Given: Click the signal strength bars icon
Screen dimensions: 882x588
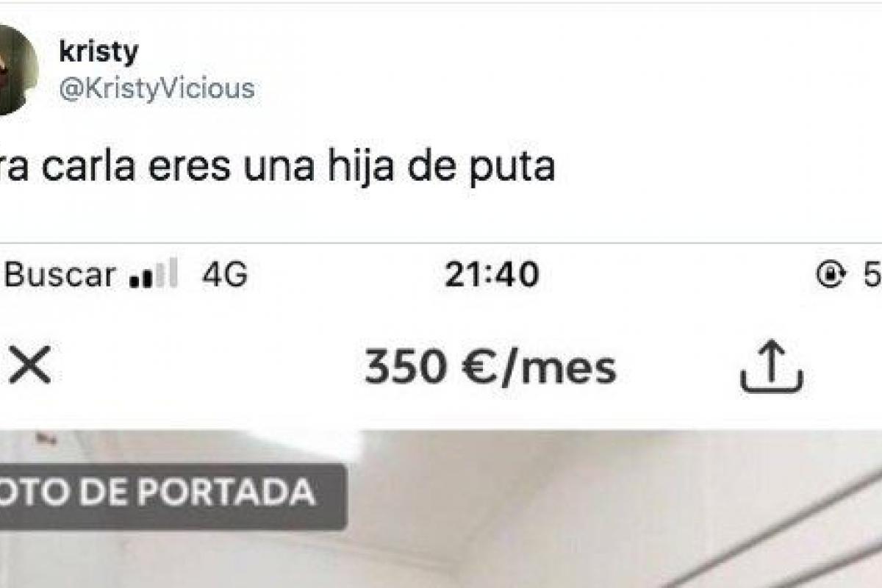Looking at the screenshot, I should [x=153, y=275].
